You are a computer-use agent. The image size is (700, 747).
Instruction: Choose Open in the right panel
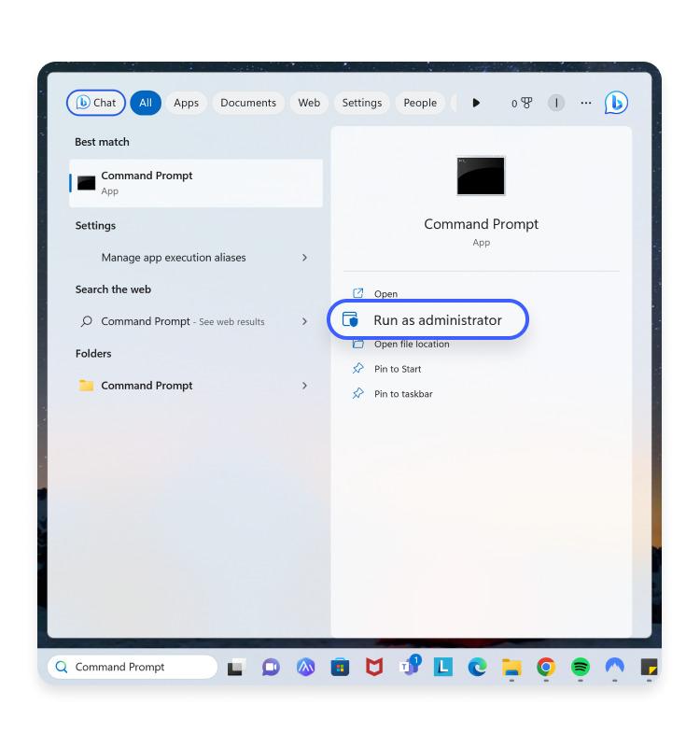(385, 294)
